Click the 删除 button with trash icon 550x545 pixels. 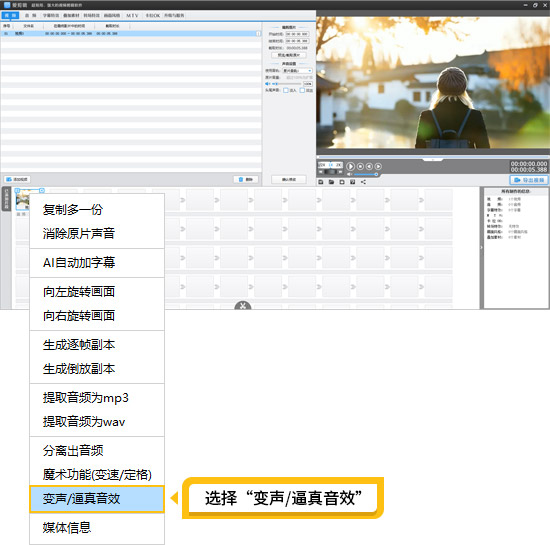click(x=246, y=179)
